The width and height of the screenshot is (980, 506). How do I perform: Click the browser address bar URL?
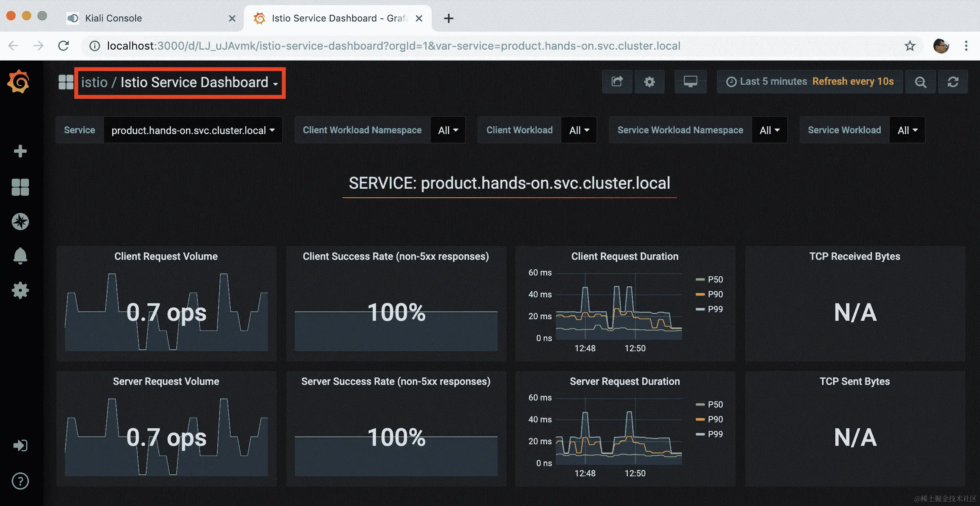tap(393, 46)
